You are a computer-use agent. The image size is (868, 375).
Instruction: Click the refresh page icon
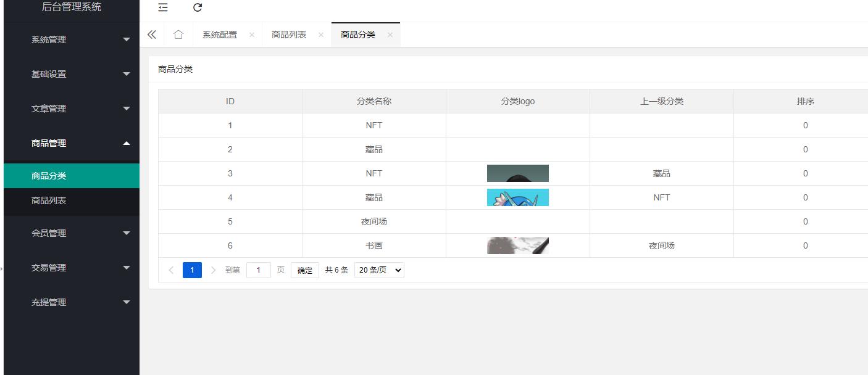coord(198,7)
